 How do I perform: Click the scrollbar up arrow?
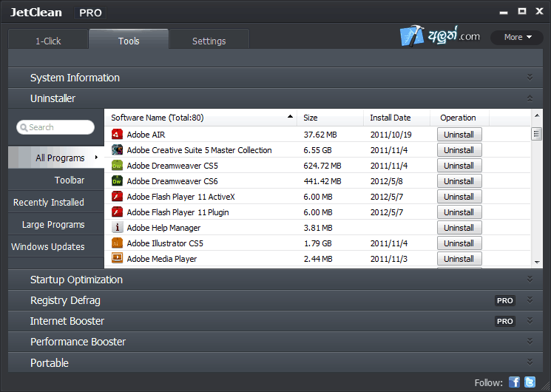pos(537,115)
